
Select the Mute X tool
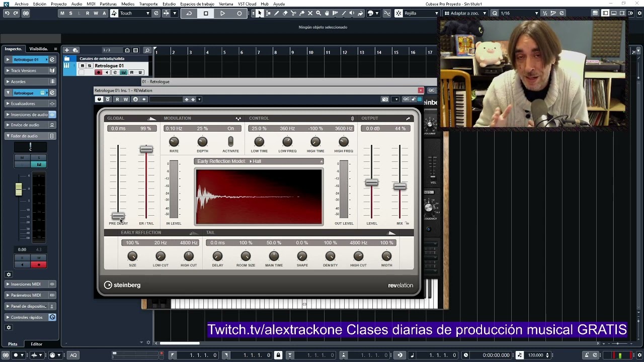pyautogui.click(x=310, y=13)
